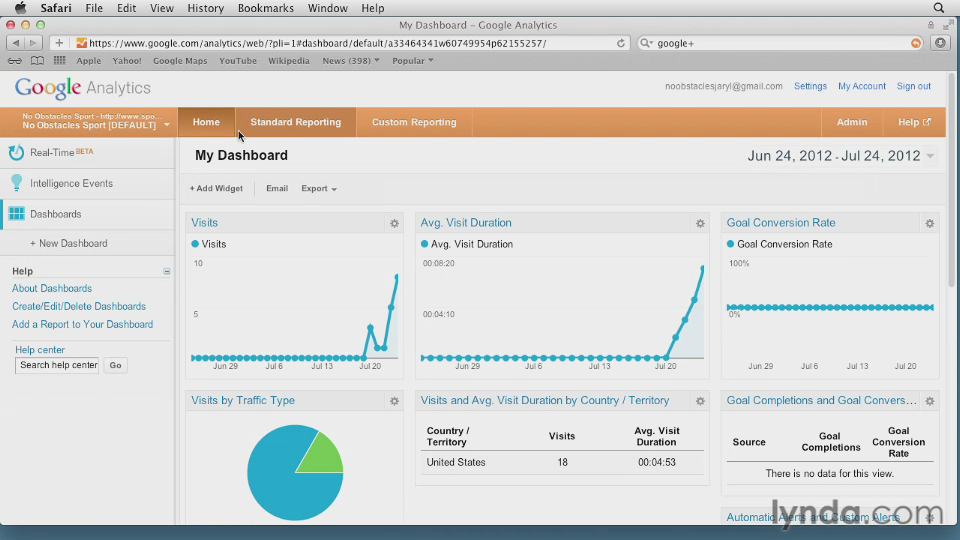
Task: Click the Intelligence Events lightbulb icon
Action: pos(16,183)
